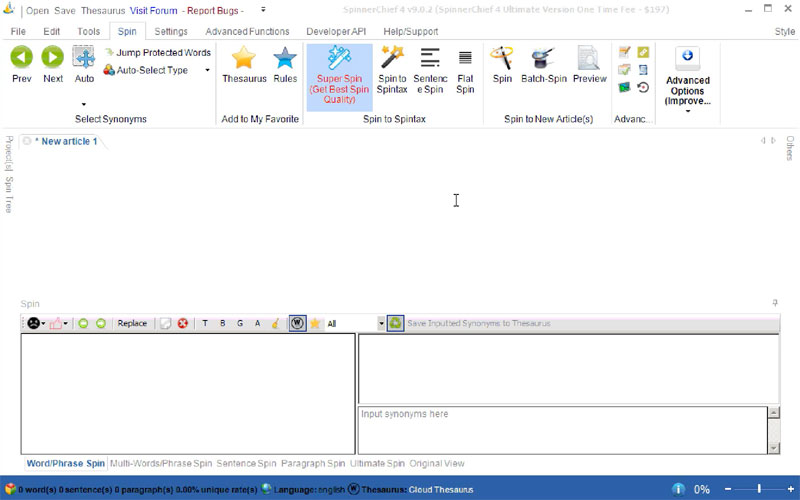This screenshot has height=500, width=800.
Task: Open the Help/Support tab
Action: pos(410,31)
